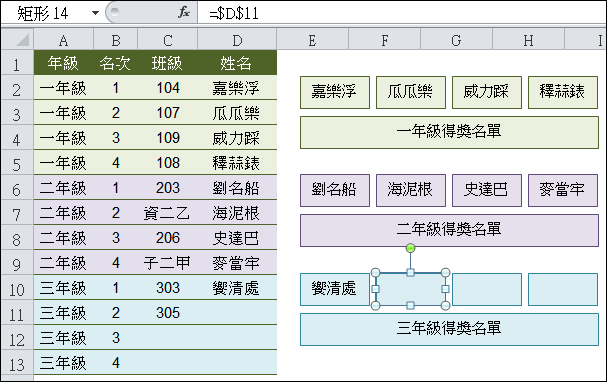Click cell 三年級 in row 13
607x382 pixels.
(x=63, y=363)
